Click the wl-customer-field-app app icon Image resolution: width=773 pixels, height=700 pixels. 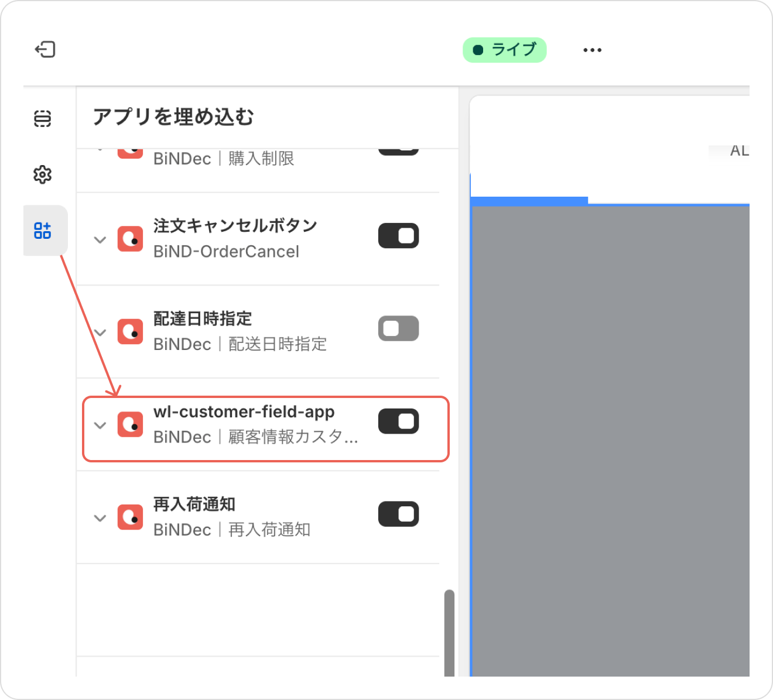click(x=130, y=424)
